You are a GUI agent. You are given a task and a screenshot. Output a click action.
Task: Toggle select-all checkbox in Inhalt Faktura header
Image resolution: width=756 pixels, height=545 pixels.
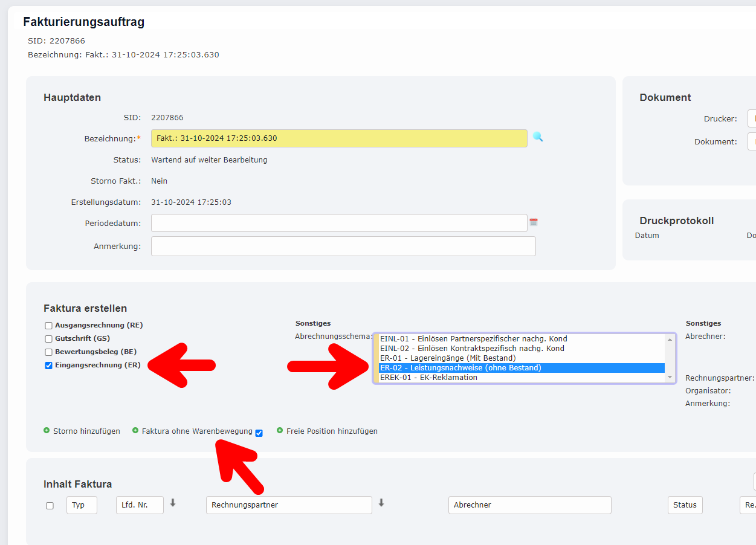pos(50,506)
